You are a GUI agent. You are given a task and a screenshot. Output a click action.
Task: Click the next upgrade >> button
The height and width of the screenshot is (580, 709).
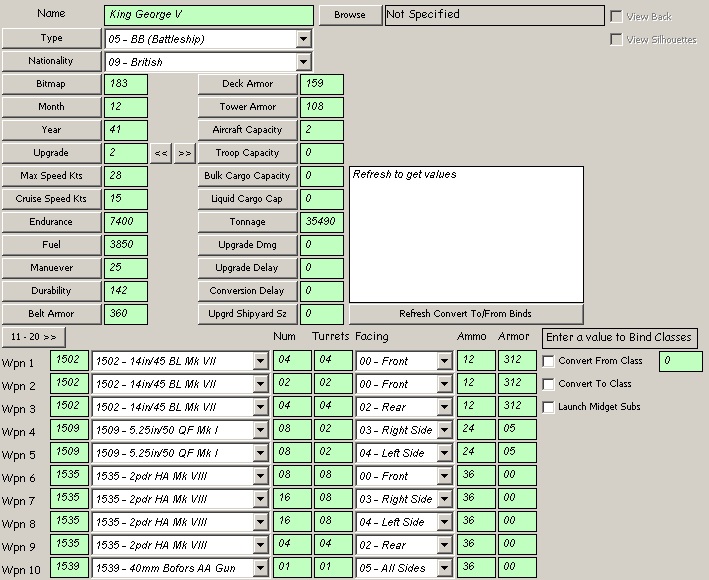184,153
